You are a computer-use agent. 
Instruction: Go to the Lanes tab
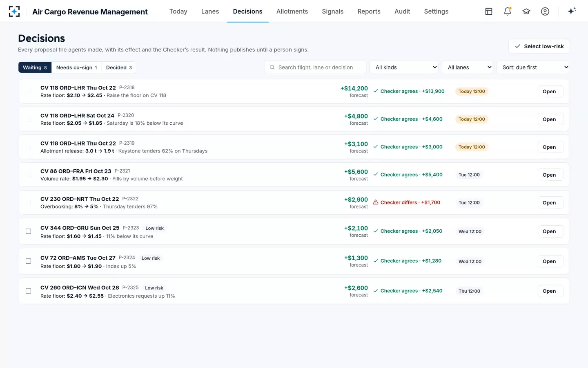[x=210, y=11]
